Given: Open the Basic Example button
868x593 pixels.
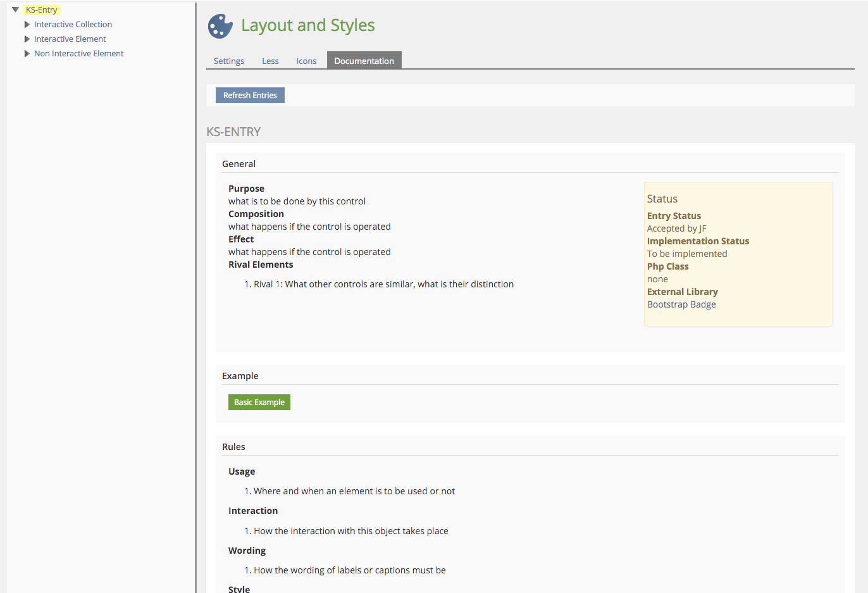Looking at the screenshot, I should click(x=259, y=403).
